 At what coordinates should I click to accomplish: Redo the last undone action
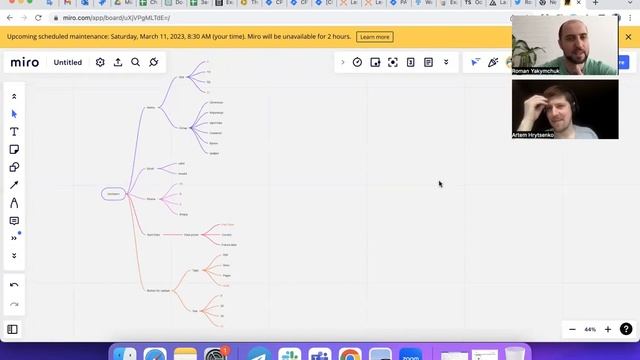tap(14, 304)
